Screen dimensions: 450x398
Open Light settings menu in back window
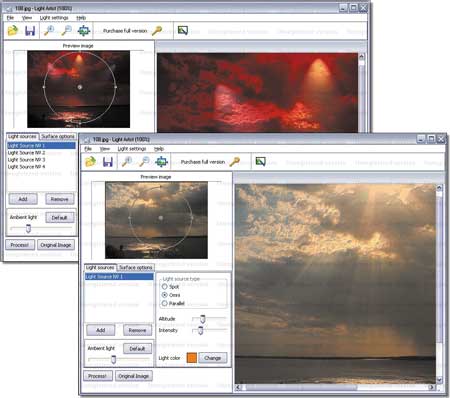click(54, 18)
